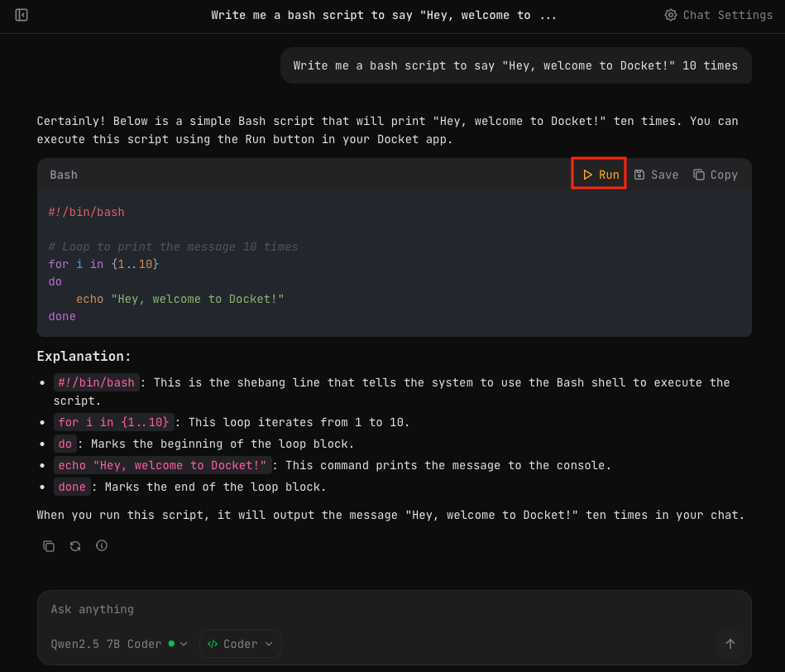Send the prompt with the up-arrow button

click(x=730, y=643)
